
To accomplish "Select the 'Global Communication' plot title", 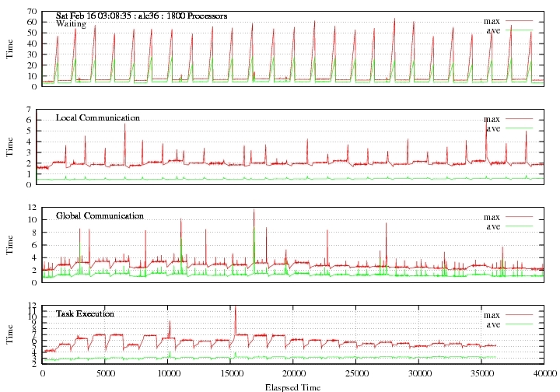I will [x=100, y=215].
